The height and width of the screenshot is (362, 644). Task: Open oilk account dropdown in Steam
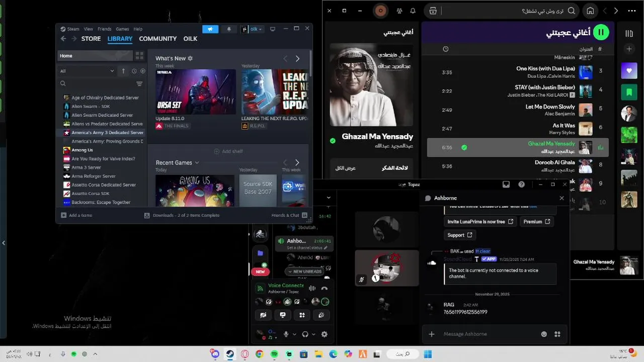coord(252,29)
